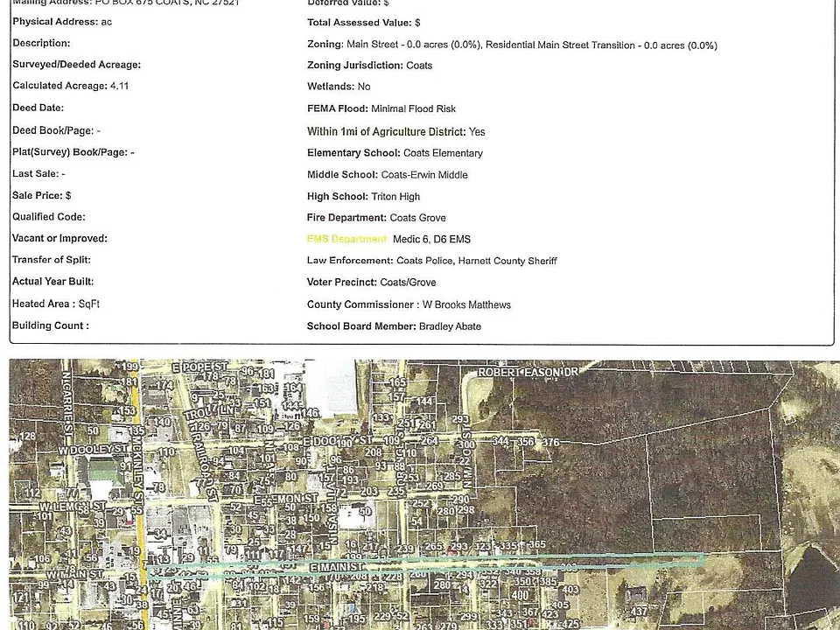The width and height of the screenshot is (840, 630).
Task: Select the 'Transfer of Split:' label
Action: (x=52, y=260)
